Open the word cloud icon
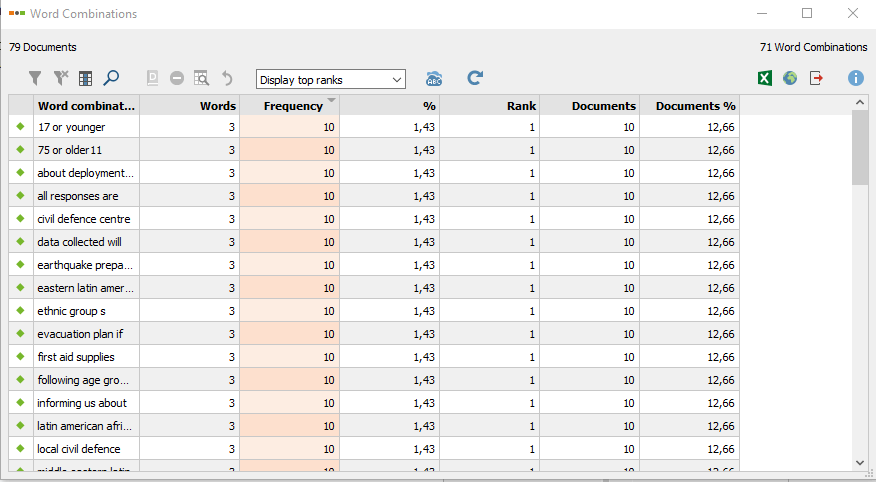876x482 pixels. click(x=434, y=79)
